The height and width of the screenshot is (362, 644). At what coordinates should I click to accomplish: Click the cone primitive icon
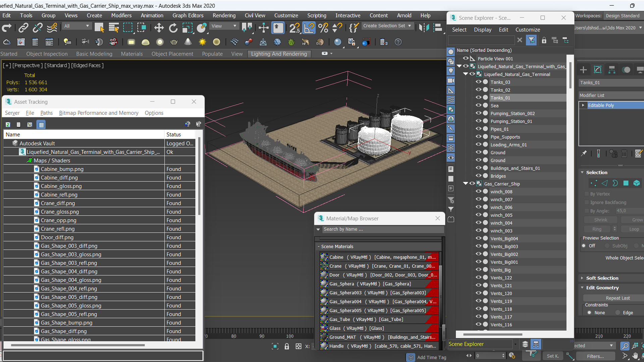[188, 42]
